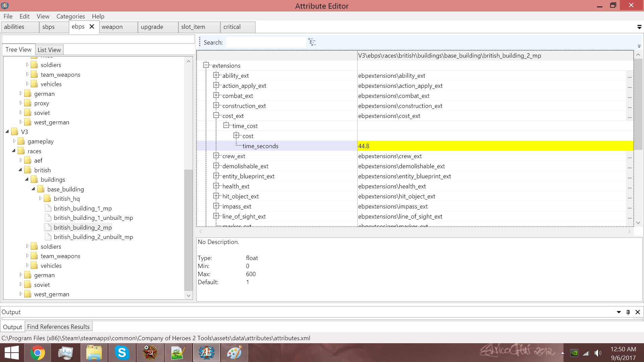Image resolution: width=644 pixels, height=362 pixels.
Task: Click the tree filter icon beside Search
Action: click(x=312, y=42)
